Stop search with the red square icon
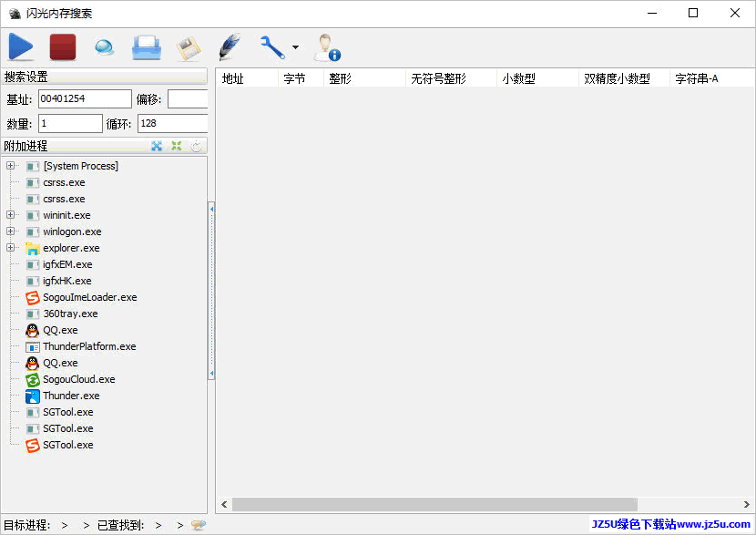The image size is (756, 535). click(x=63, y=46)
